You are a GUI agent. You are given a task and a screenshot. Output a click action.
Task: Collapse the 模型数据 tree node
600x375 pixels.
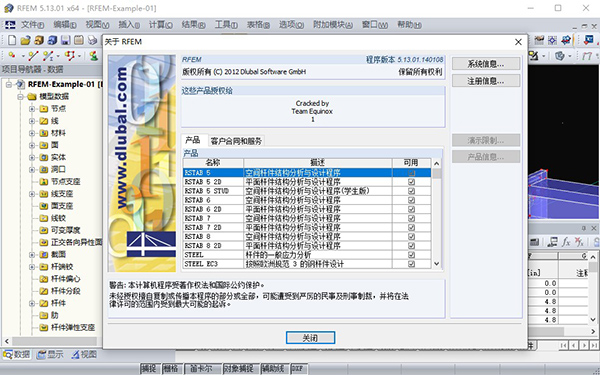coord(20,97)
